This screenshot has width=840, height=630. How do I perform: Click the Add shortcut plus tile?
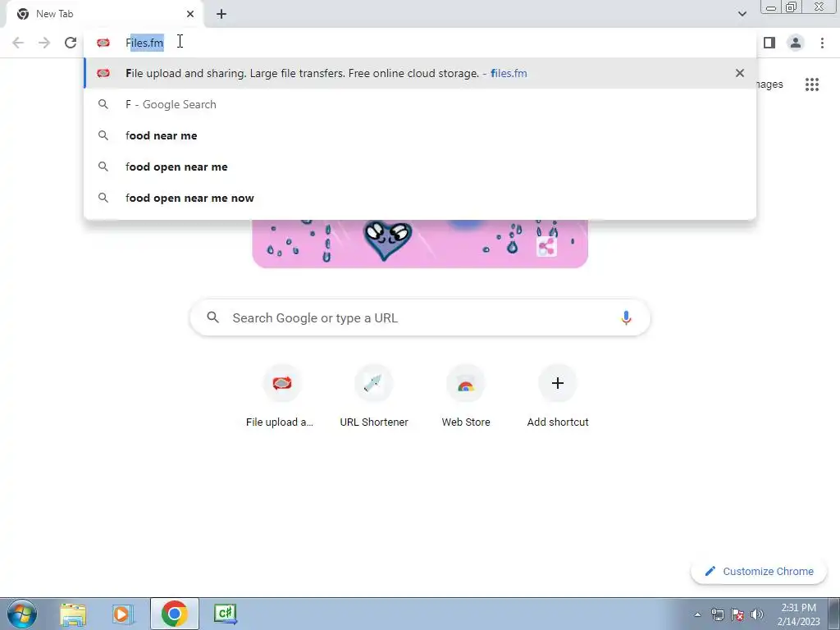pyautogui.click(x=558, y=396)
